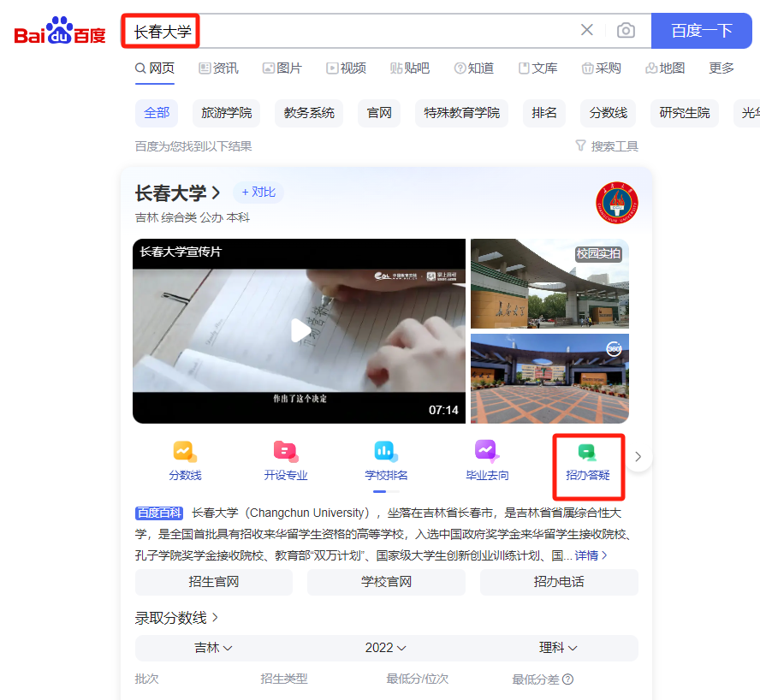Go to the 采购 tab

click(x=602, y=68)
